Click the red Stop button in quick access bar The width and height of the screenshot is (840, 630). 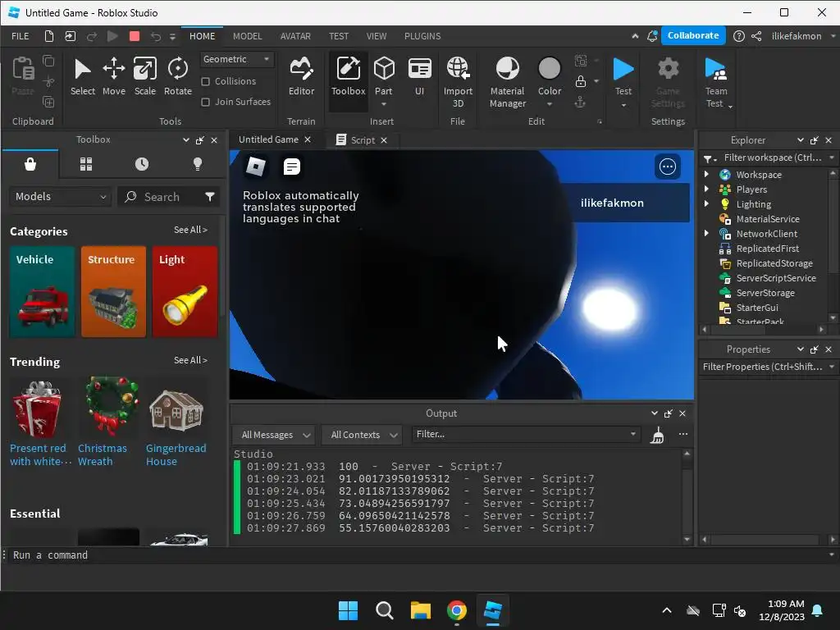(x=135, y=36)
